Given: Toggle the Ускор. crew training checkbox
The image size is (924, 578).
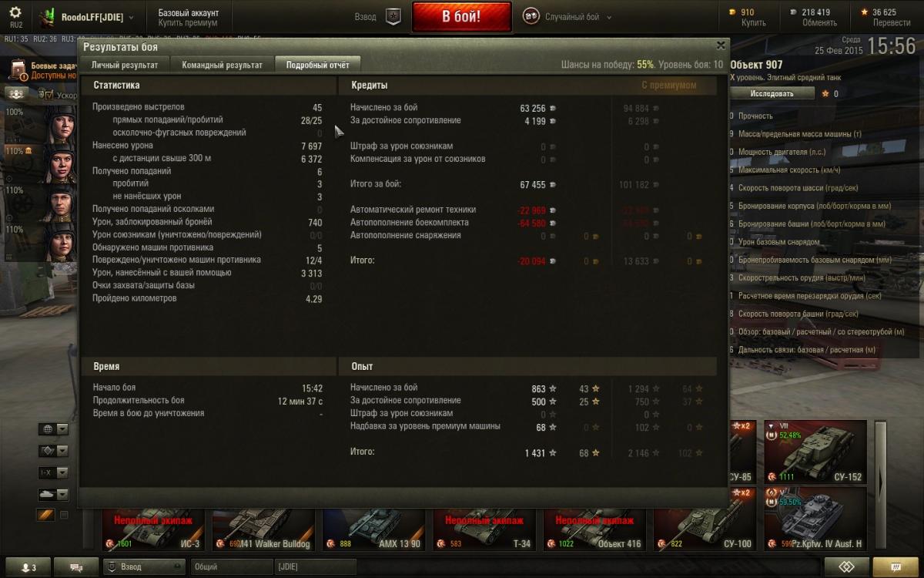Looking at the screenshot, I should pos(48,96).
